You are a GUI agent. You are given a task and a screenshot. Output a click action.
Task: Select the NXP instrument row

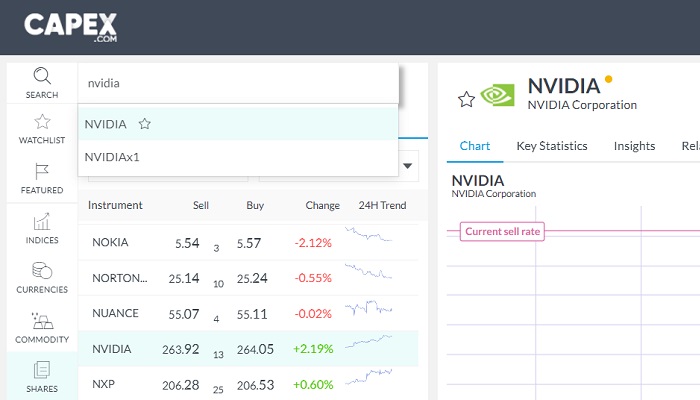click(248, 384)
